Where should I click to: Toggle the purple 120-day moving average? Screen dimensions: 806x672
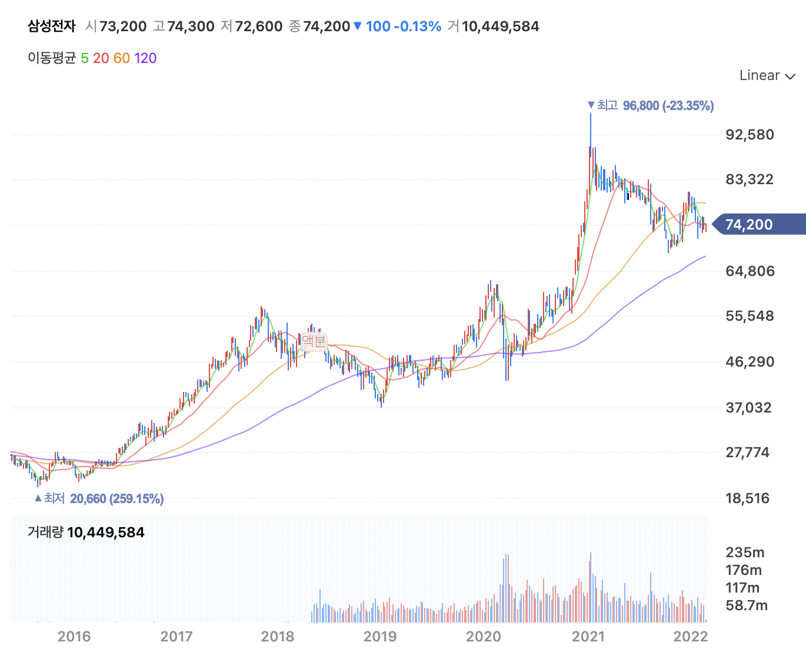click(x=145, y=58)
